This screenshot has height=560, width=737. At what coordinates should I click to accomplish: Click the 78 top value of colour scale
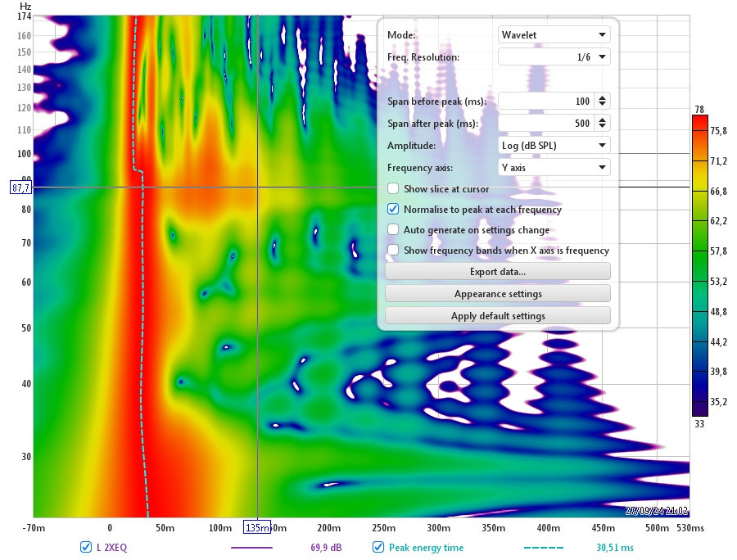pyautogui.click(x=699, y=109)
